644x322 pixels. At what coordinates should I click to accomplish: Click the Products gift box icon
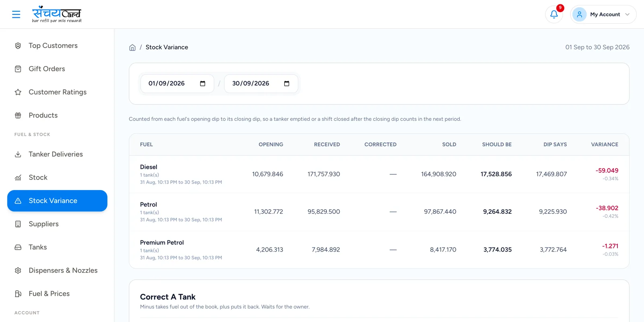tap(18, 116)
